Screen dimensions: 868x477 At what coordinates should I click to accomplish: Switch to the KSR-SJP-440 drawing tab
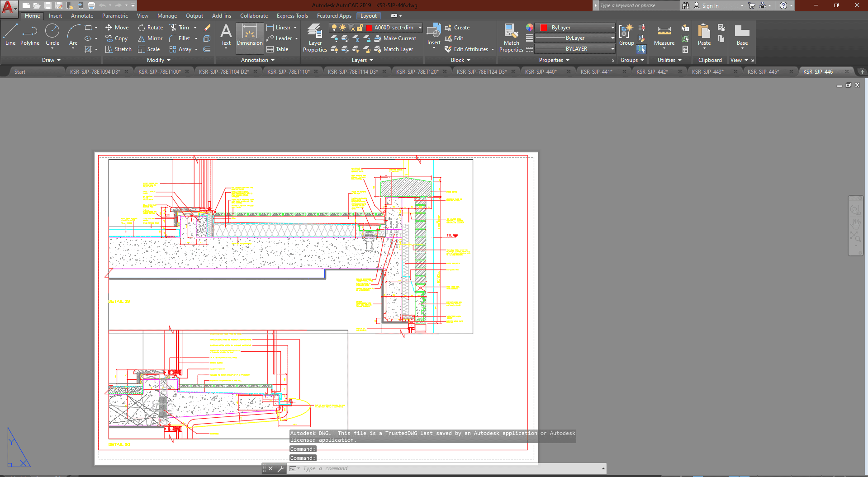[x=541, y=71]
